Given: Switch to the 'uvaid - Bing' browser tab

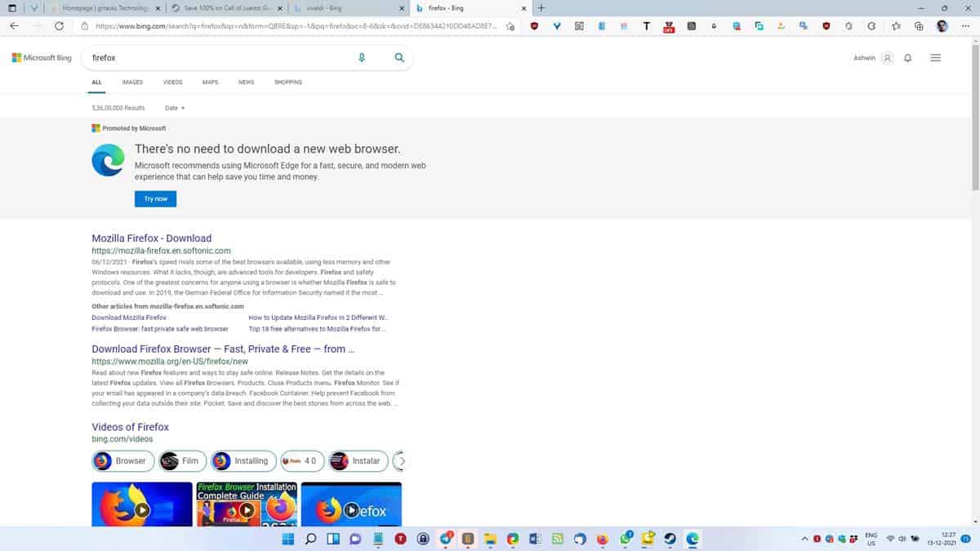Looking at the screenshot, I should point(343,8).
